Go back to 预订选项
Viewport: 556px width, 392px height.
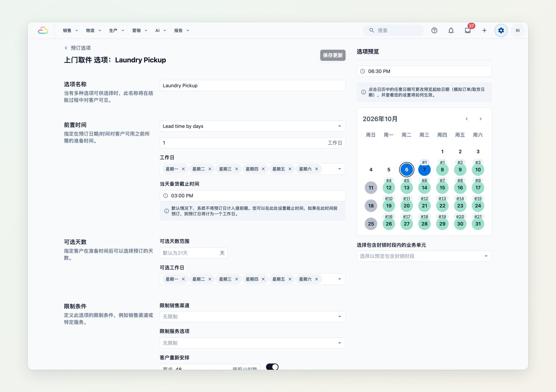[x=81, y=48]
